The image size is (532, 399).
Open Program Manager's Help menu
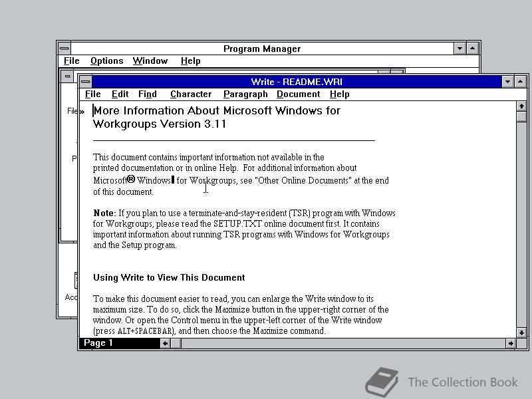click(190, 61)
